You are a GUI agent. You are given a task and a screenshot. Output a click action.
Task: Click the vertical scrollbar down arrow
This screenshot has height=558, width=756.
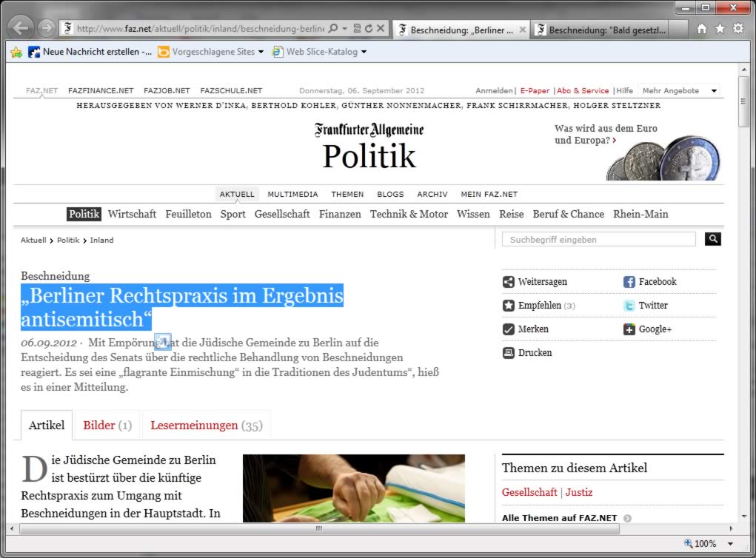(744, 516)
